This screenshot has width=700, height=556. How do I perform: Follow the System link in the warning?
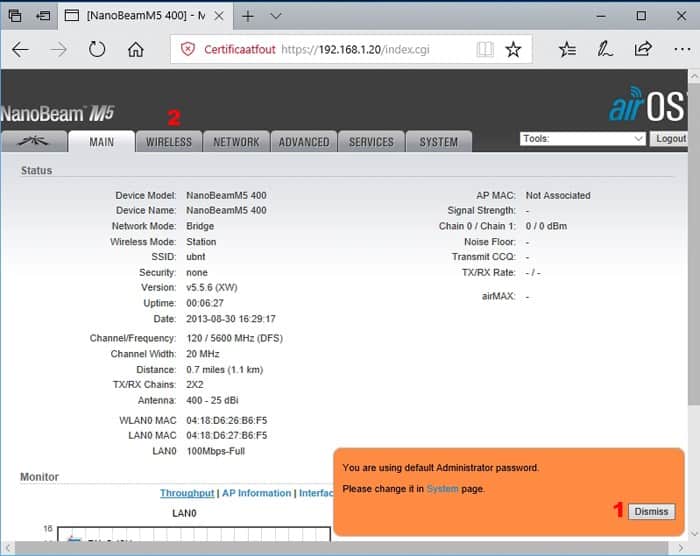pos(442,489)
